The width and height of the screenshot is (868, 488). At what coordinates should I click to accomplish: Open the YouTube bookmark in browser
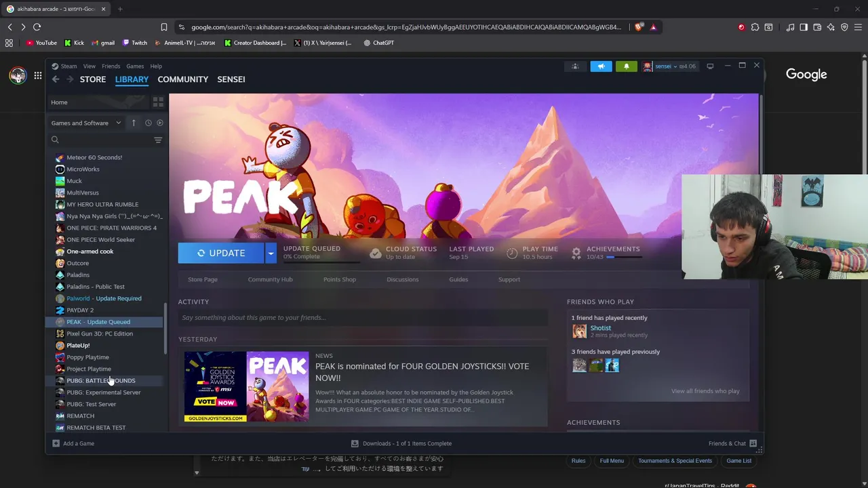coord(41,43)
